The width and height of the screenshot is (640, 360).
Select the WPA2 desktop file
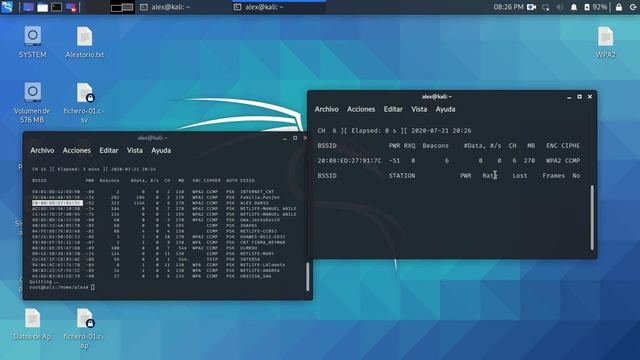click(x=606, y=42)
